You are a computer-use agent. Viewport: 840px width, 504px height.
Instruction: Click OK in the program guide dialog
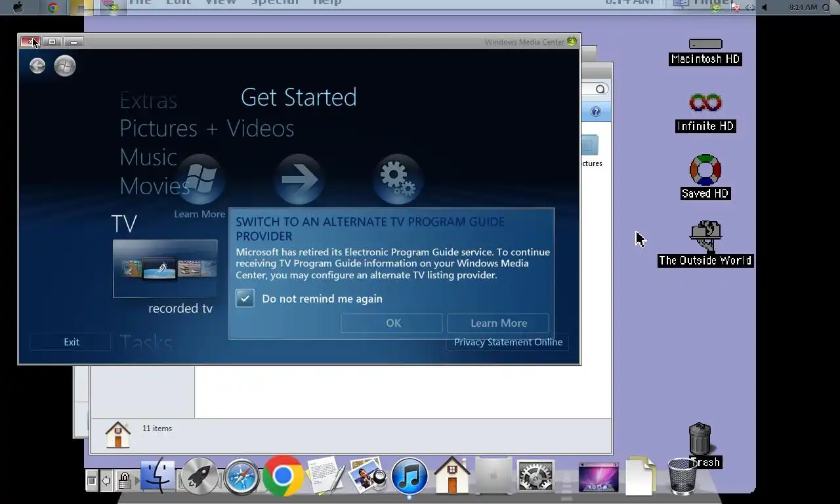tap(393, 323)
